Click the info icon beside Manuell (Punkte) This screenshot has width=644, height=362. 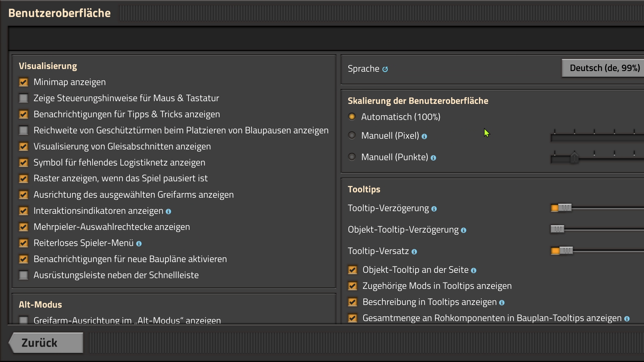(433, 158)
